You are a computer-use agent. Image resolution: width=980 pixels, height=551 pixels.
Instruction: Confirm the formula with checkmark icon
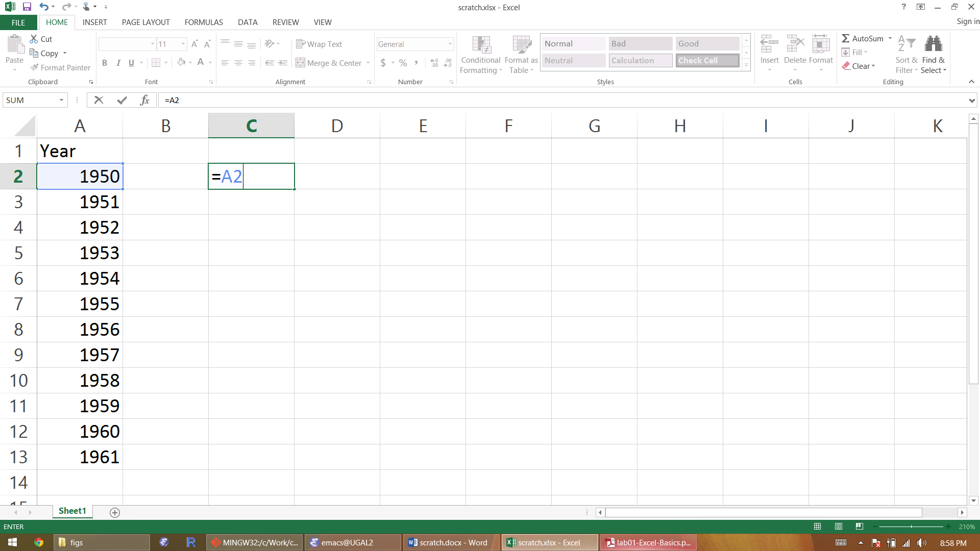122,100
